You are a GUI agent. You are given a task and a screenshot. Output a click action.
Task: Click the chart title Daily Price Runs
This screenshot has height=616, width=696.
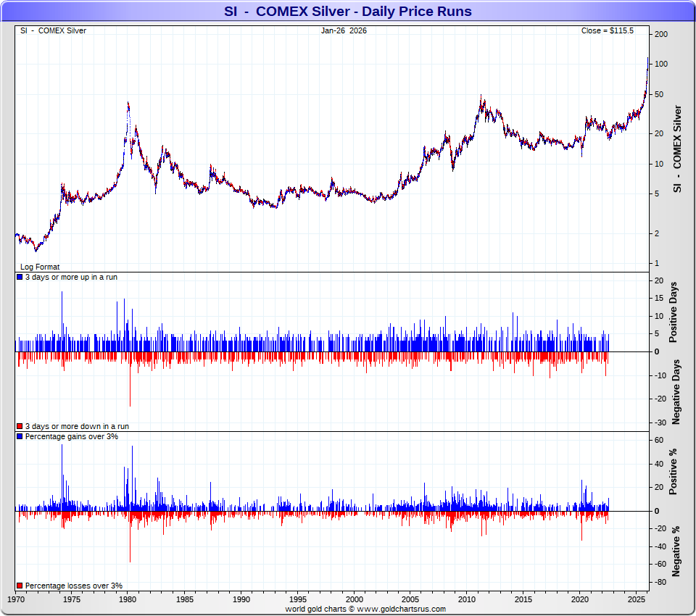pyautogui.click(x=347, y=12)
